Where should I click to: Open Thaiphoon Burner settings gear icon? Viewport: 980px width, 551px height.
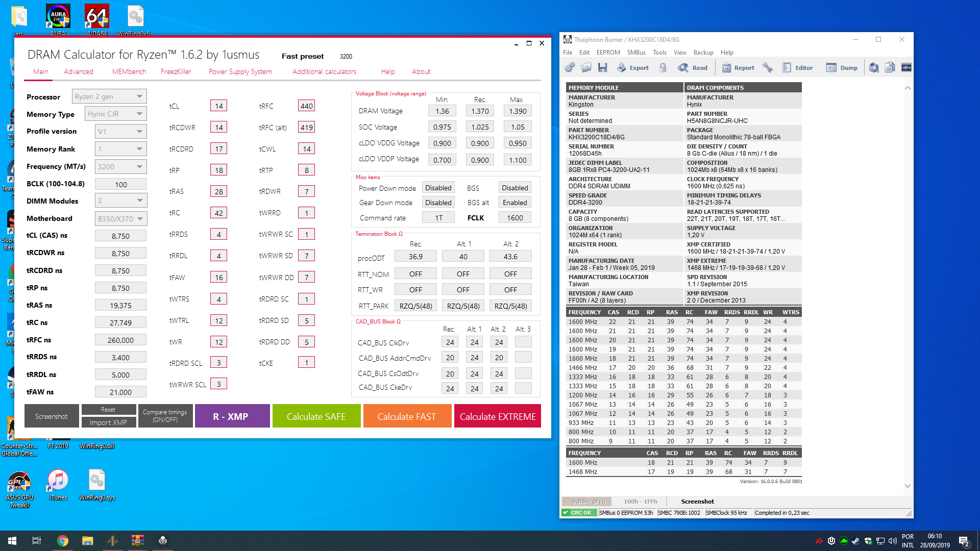[570, 67]
